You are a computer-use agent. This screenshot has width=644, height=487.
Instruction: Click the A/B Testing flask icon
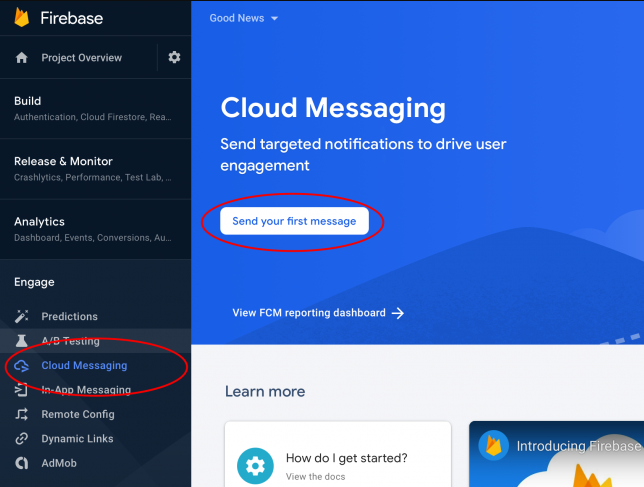point(21,341)
